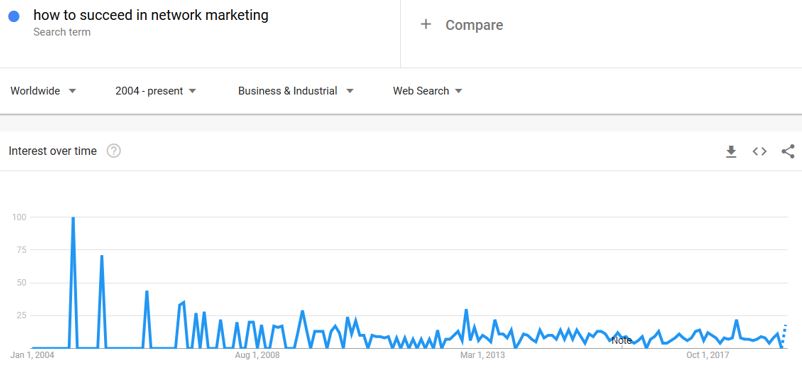The height and width of the screenshot is (369, 802).
Task: Click the plus icon beside Compare
Action: coord(426,24)
